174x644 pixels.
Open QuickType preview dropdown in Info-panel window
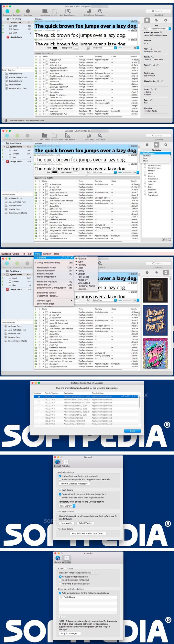coord(104,48)
